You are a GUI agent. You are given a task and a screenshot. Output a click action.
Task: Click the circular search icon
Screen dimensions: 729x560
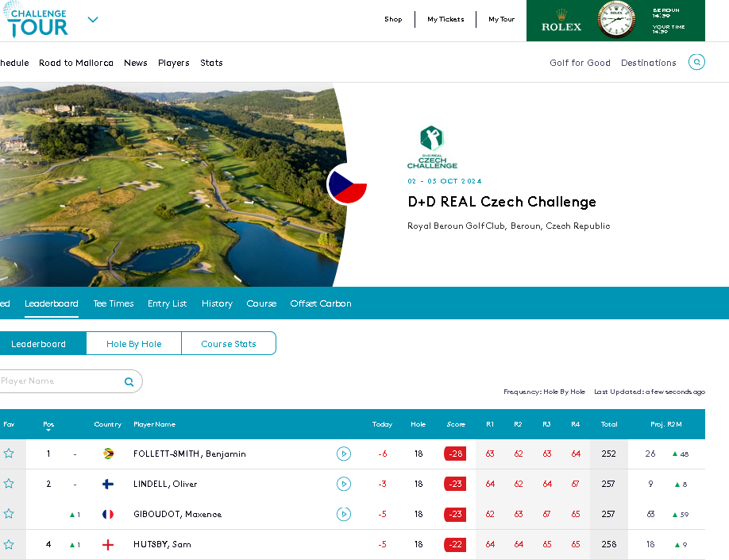pyautogui.click(x=696, y=62)
